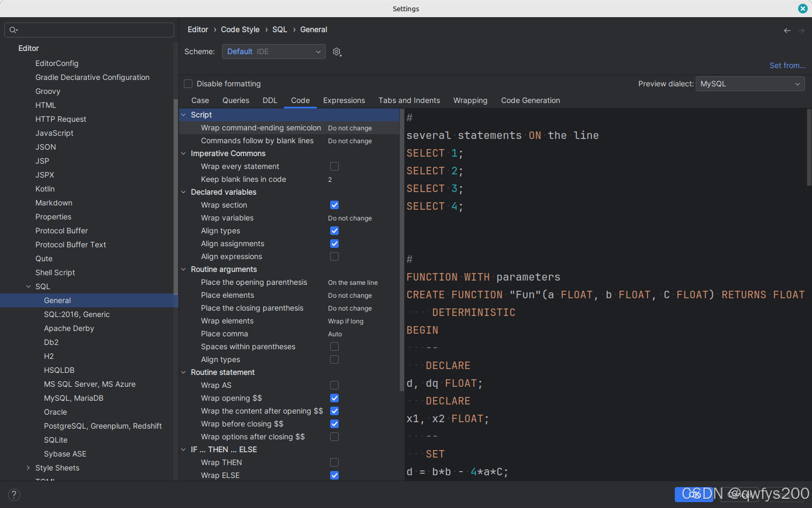
Task: Change Keep blank lines in code value
Action: 330,180
